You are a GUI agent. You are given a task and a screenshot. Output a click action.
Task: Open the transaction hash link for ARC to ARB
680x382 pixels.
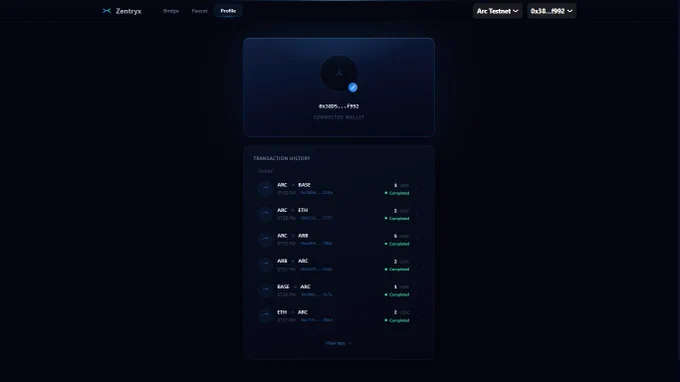(317, 244)
